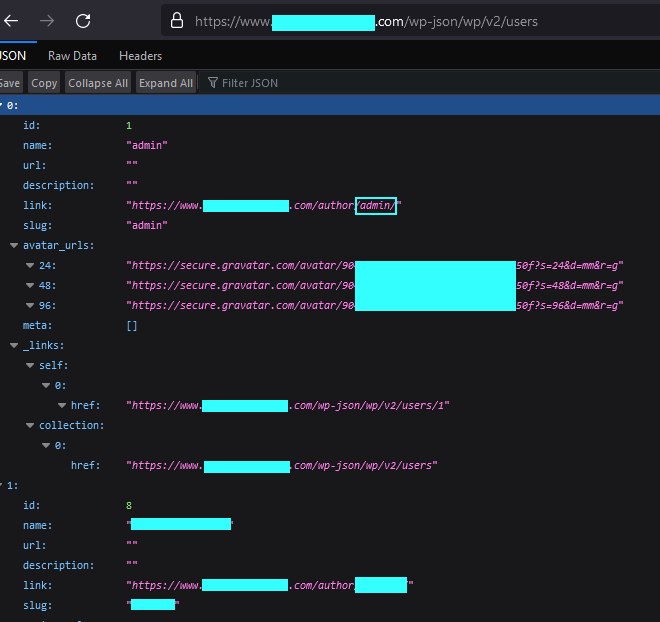Image resolution: width=660 pixels, height=622 pixels.
Task: Click the funnel filter icon
Action: point(213,83)
